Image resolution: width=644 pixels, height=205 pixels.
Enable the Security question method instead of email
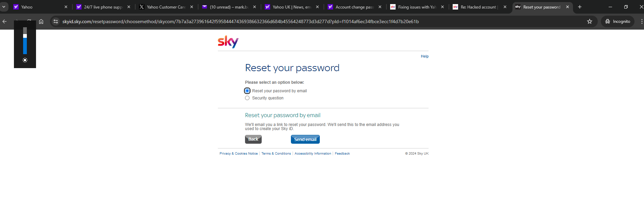click(x=247, y=98)
